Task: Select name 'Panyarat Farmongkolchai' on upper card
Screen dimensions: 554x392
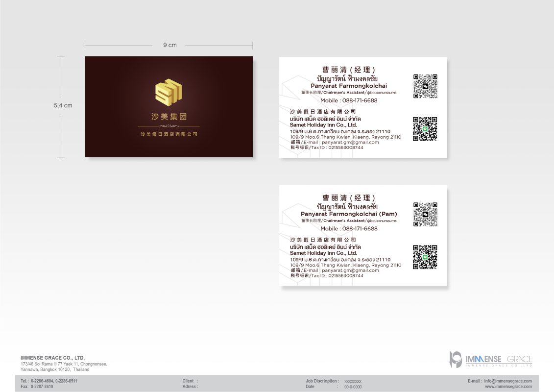Action: 349,86
